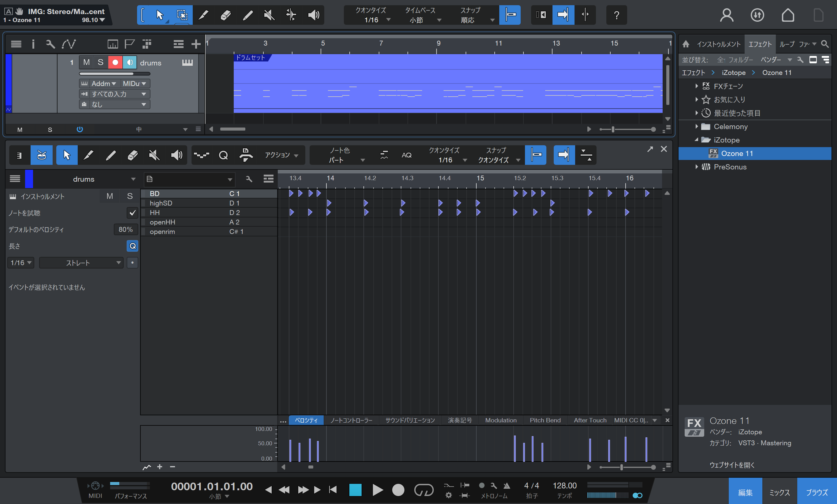Image resolution: width=837 pixels, height=504 pixels.
Task: Open pitch list wrench settings icon
Action: (249, 179)
